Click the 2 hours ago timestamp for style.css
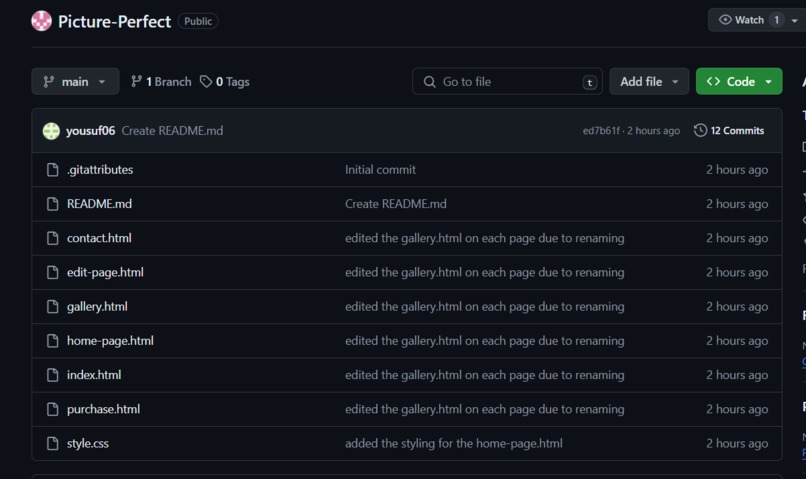Image resolution: width=806 pixels, height=479 pixels. [737, 444]
